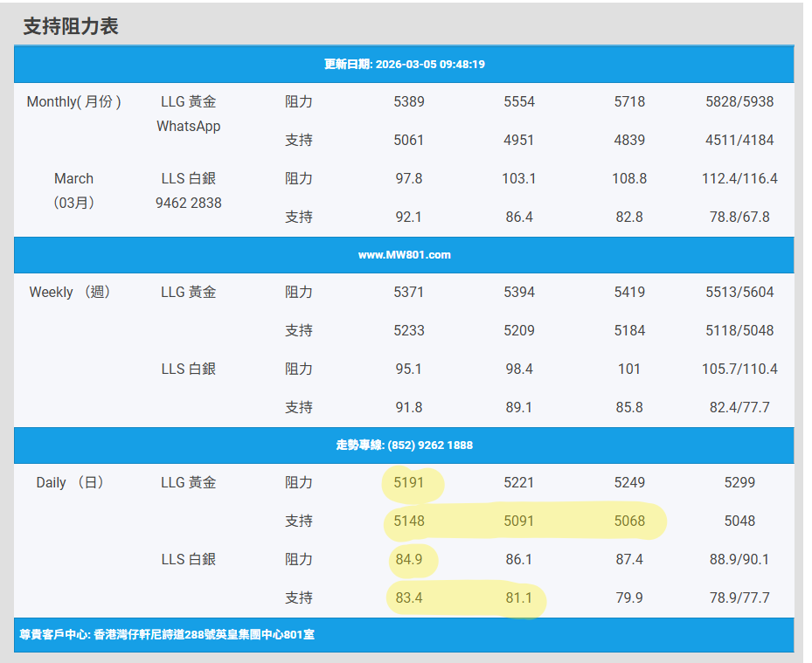The height and width of the screenshot is (663, 812).
Task: Click the 支持阻力表 page title
Action: coord(71,26)
